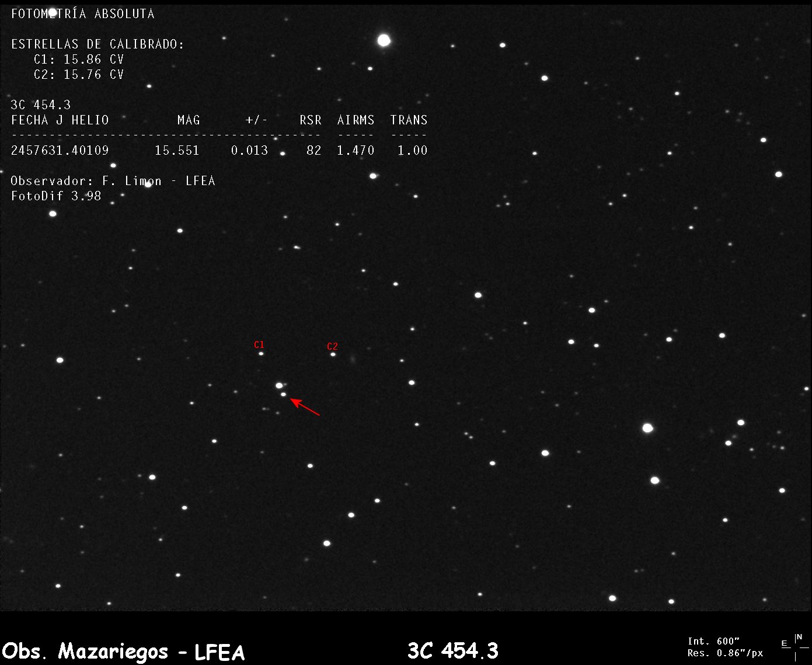Image resolution: width=812 pixels, height=665 pixels.
Task: Click the red 'C1' star label
Action: (259, 344)
